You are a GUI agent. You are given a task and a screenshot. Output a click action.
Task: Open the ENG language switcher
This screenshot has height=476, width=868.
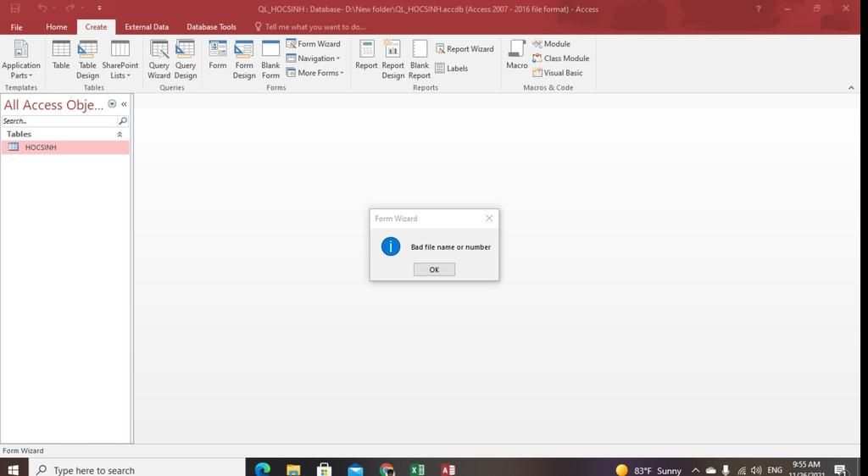(775, 470)
